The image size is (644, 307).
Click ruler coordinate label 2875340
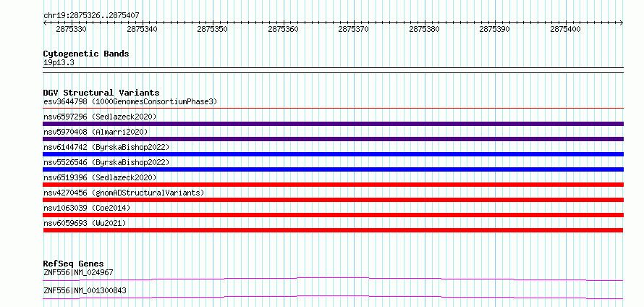(142, 29)
